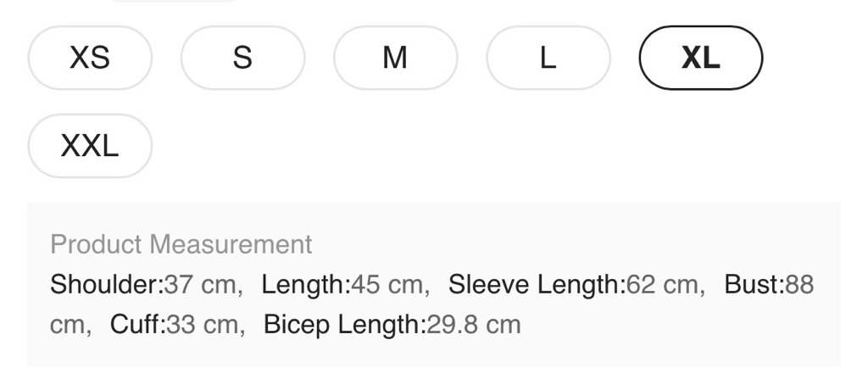This screenshot has width=868, height=368.
Task: Click the 37 cm shoulder value
Action: coord(201,284)
